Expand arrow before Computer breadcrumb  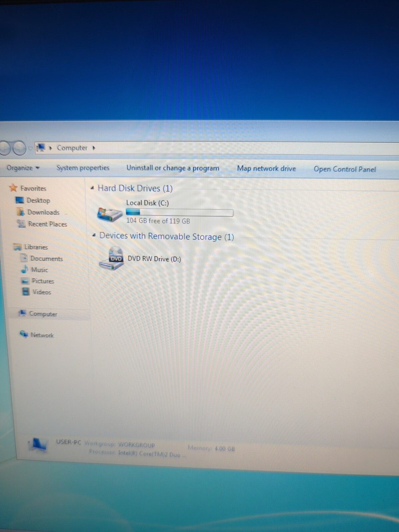pyautogui.click(x=51, y=148)
